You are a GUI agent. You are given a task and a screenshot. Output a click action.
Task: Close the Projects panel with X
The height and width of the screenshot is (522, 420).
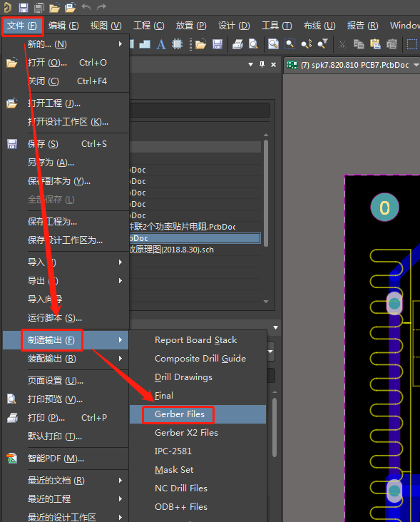pos(273,65)
